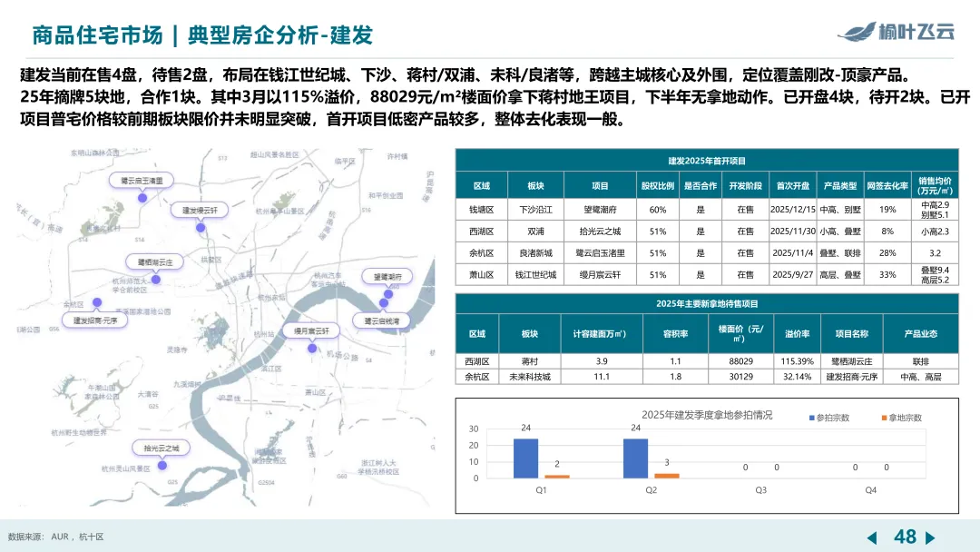
Task: Click the Q2 blue bar labeled 24
Action: click(x=635, y=458)
